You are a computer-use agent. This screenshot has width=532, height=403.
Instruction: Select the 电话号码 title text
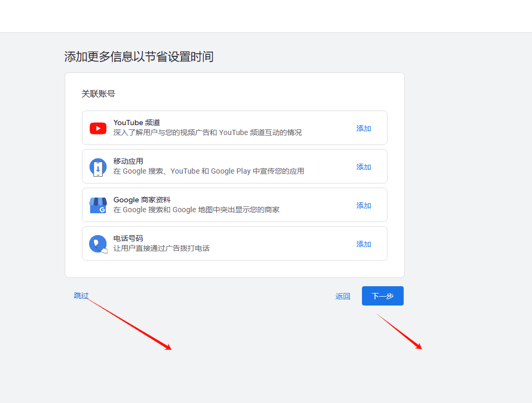(128, 238)
